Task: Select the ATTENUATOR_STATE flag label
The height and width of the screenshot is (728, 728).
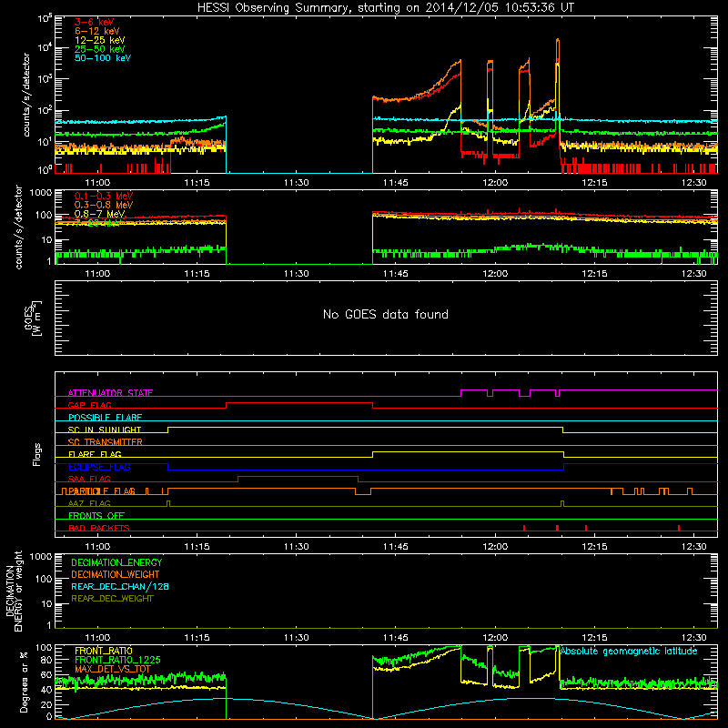Action: click(110, 393)
